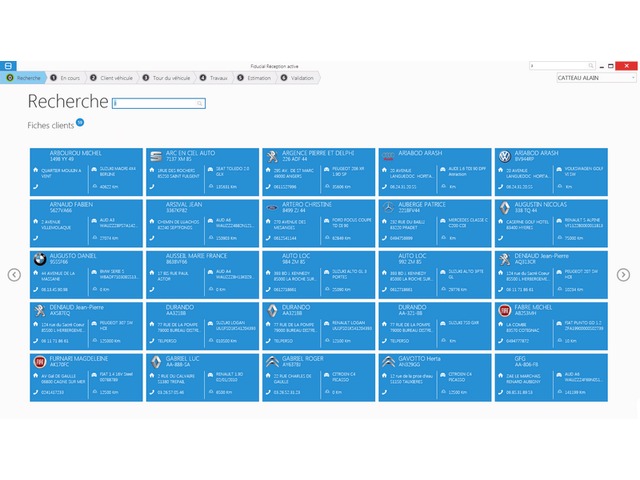Click phone icon on ARGENCE PIERRE card
This screenshot has height=480, width=640.
click(268, 187)
